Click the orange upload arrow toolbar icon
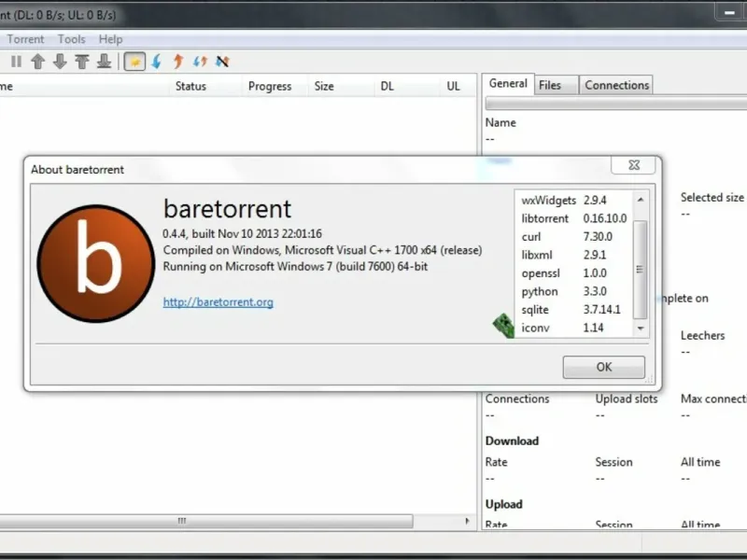The height and width of the screenshot is (560, 747). (x=177, y=62)
